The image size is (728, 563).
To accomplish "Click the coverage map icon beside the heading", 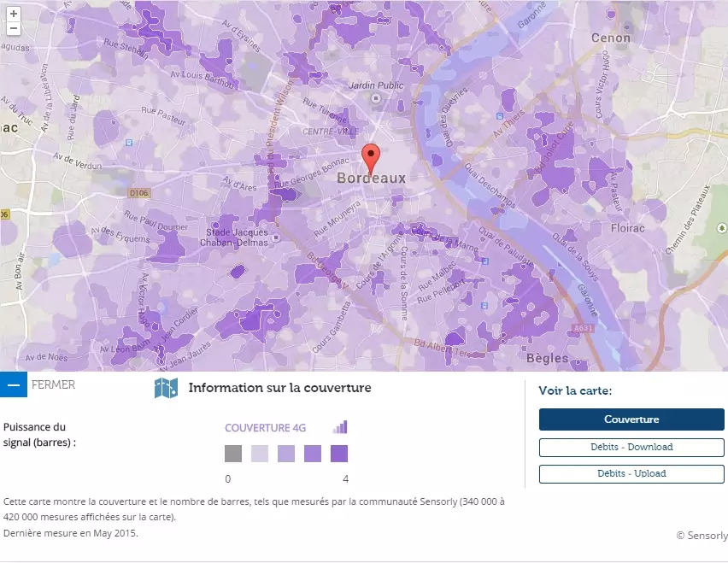I will click(166, 388).
